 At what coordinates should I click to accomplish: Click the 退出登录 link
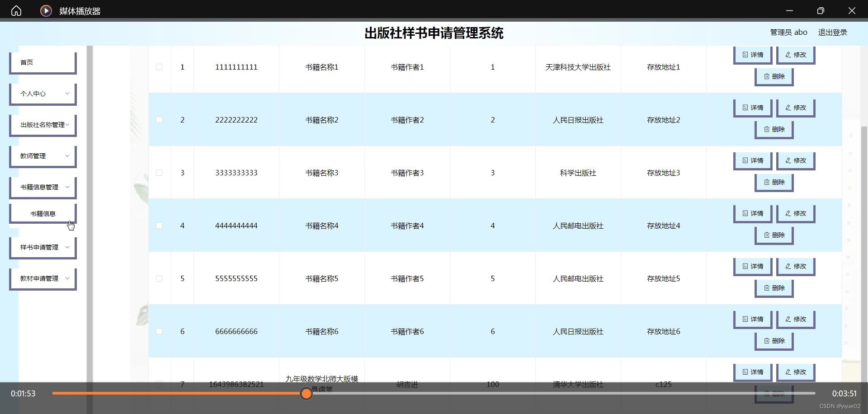click(832, 32)
